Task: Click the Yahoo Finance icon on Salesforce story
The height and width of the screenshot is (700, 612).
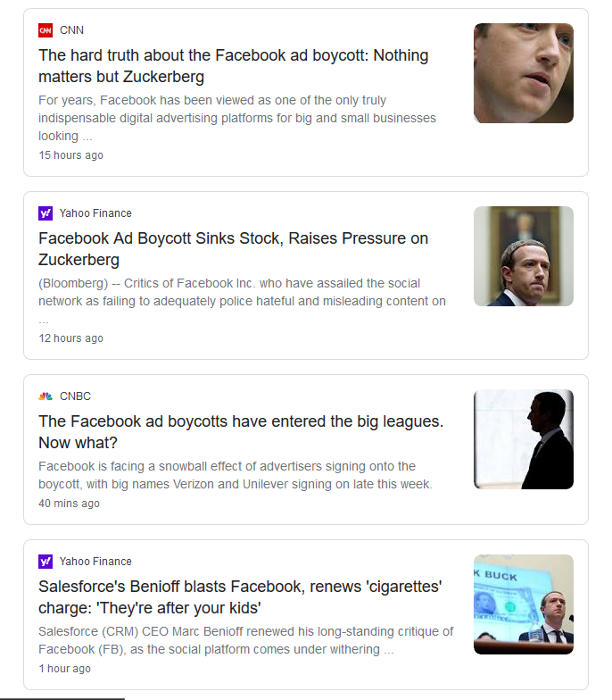Action: click(x=45, y=562)
